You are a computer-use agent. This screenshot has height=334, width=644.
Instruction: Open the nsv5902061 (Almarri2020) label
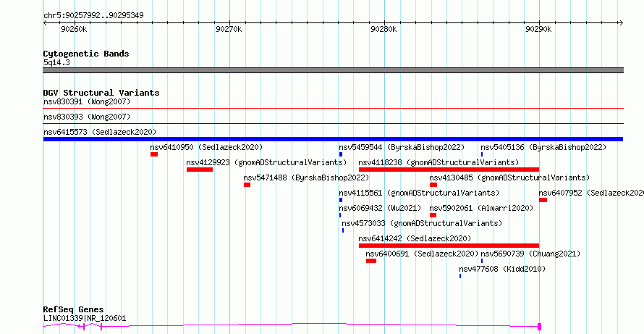(481, 208)
